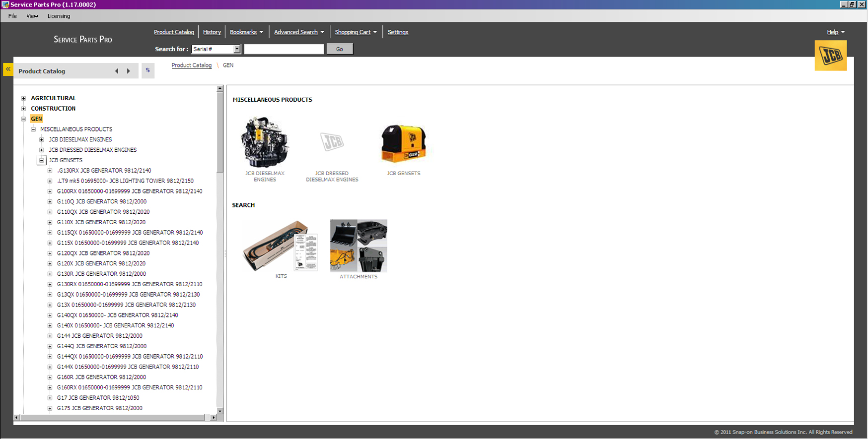Select the Kits search image
The width and height of the screenshot is (868, 439).
[281, 246]
